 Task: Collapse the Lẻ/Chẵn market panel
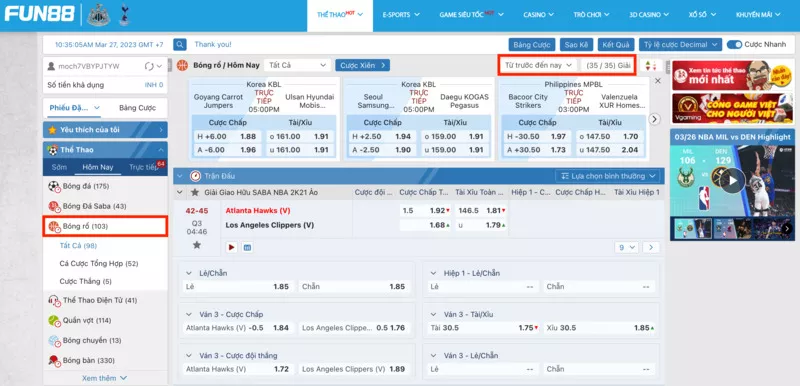click(189, 273)
